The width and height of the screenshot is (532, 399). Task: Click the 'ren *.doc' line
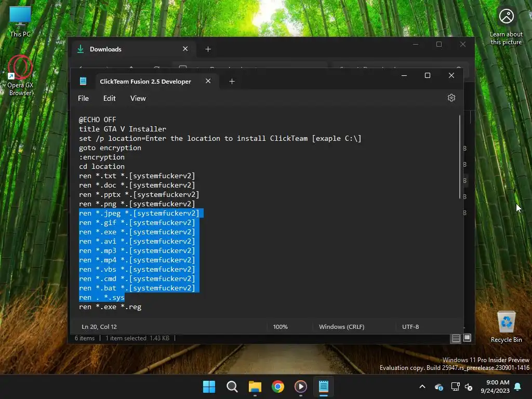[137, 185]
